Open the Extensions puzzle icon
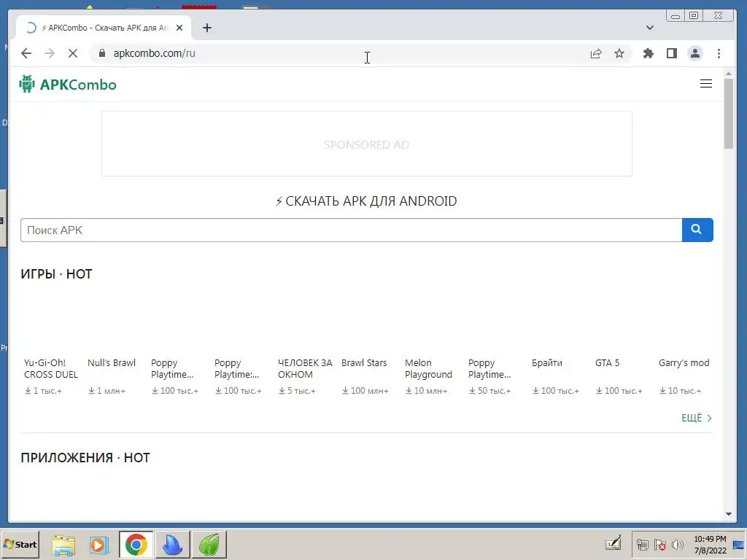The height and width of the screenshot is (560, 747). pyautogui.click(x=648, y=53)
